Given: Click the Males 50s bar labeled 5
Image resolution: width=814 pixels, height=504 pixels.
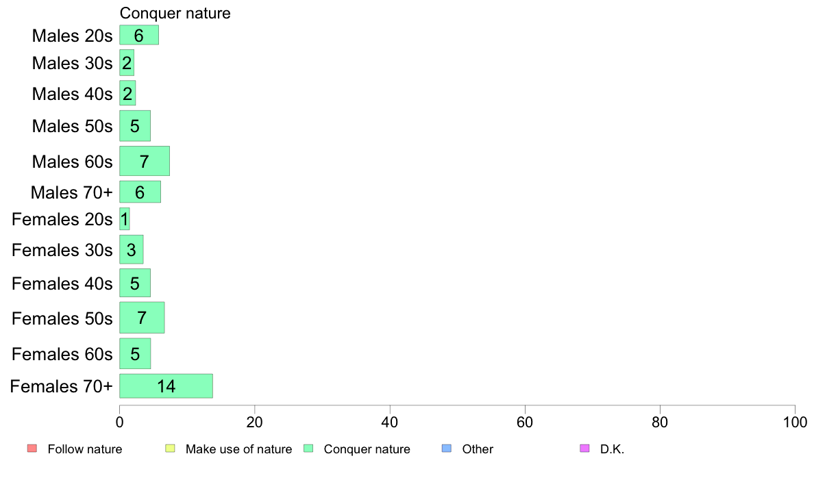Looking at the screenshot, I should tap(135, 125).
